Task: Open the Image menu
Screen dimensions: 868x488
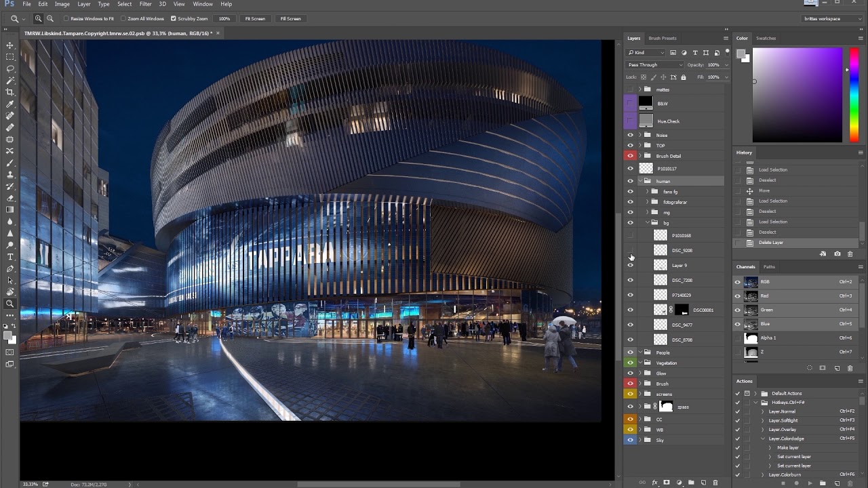Action: click(x=62, y=4)
